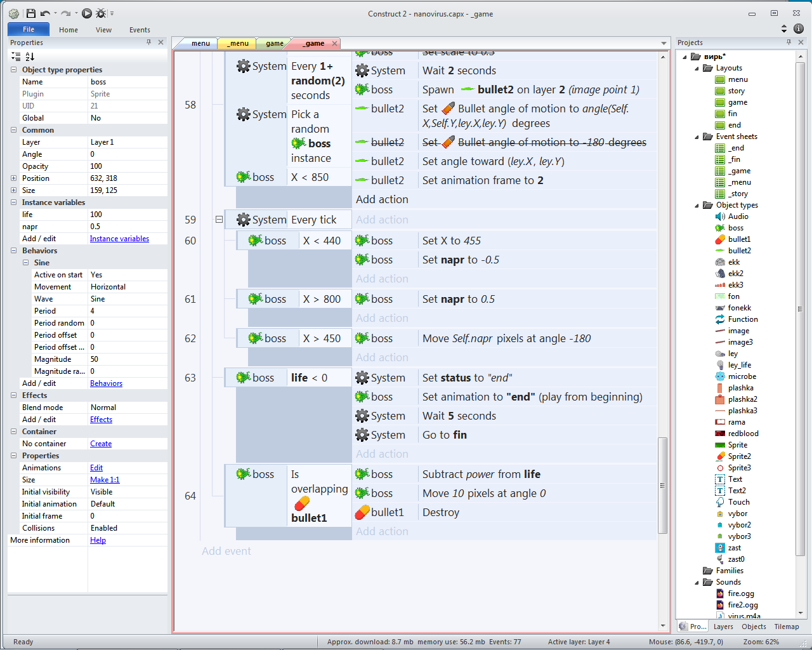Collapse event 59 Every tick block

click(x=219, y=220)
